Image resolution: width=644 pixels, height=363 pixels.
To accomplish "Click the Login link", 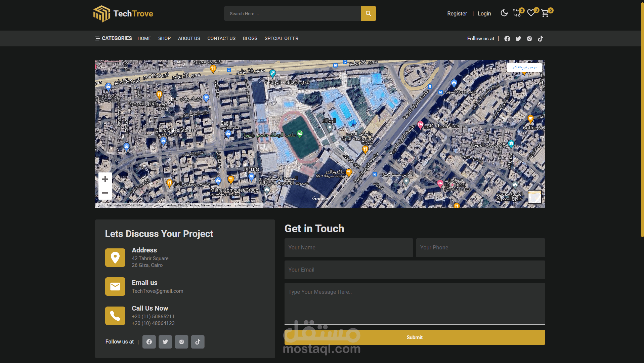I will point(484,13).
